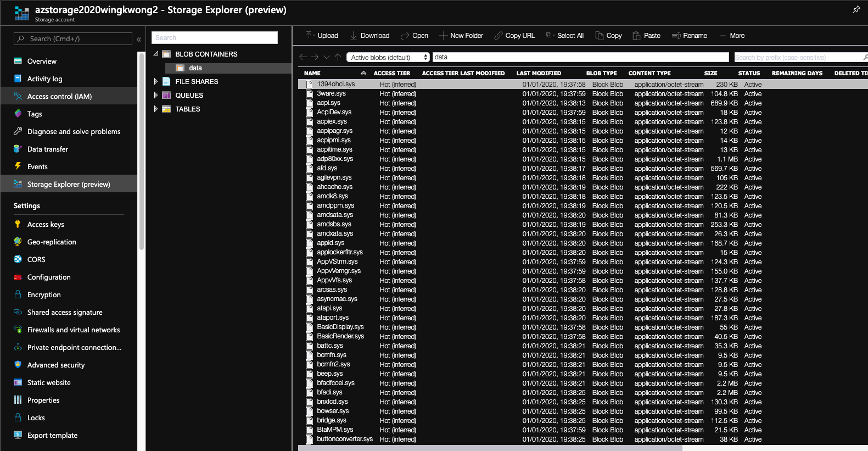Viewport: 868px width, 451px height.
Task: Expand the FILE SHARES tree node
Action: point(156,81)
